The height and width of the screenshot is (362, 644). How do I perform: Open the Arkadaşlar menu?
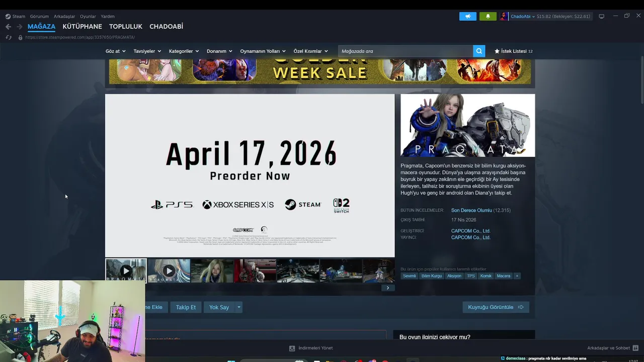[64, 16]
